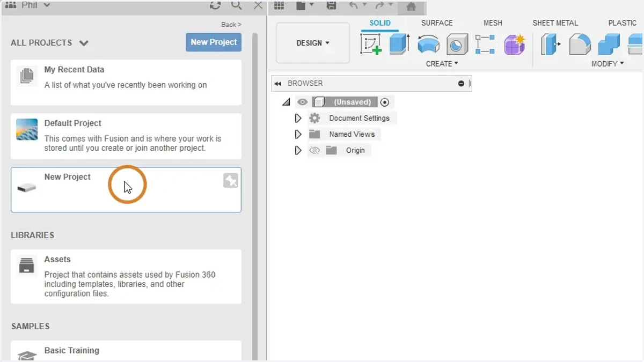Open the ALL PROJECTS filter dropdown
The image size is (644, 362).
(x=49, y=43)
